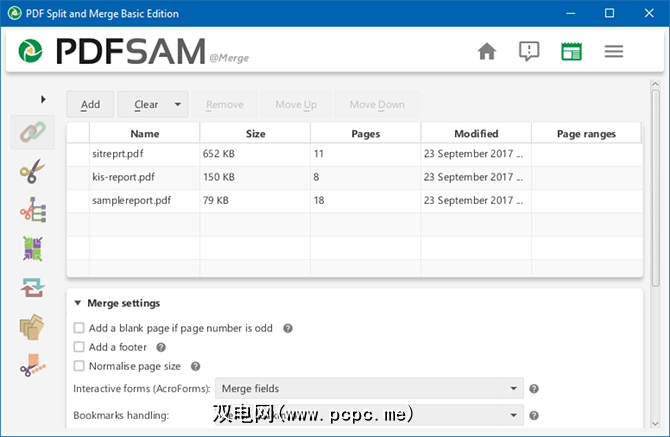Select the sitreprt.pdf row
This screenshot has height=437, width=670.
(x=355, y=154)
